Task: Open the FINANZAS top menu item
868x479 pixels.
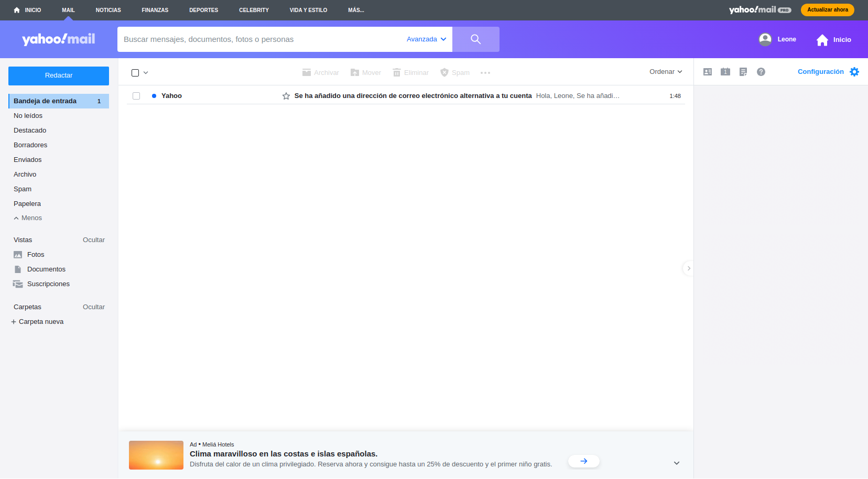Action: click(155, 10)
